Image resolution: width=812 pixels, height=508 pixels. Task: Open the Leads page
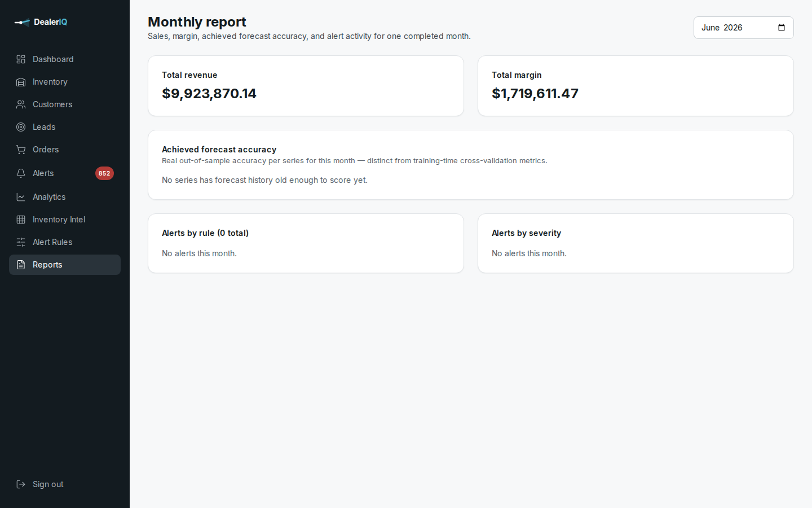(65, 127)
